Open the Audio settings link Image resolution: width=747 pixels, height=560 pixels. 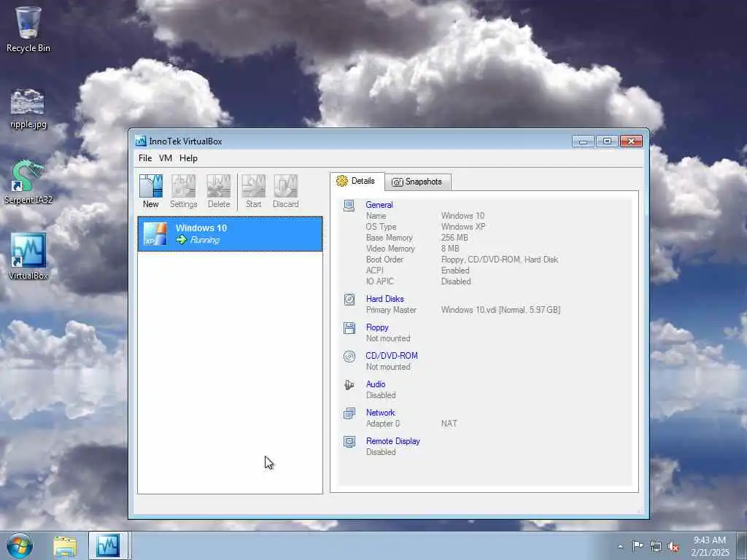[x=376, y=384]
